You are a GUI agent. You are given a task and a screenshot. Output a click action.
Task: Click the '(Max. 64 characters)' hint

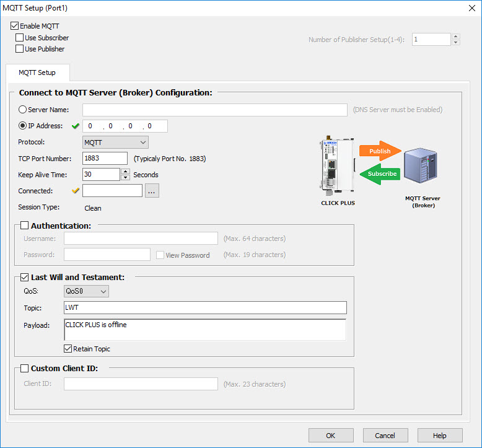255,239
